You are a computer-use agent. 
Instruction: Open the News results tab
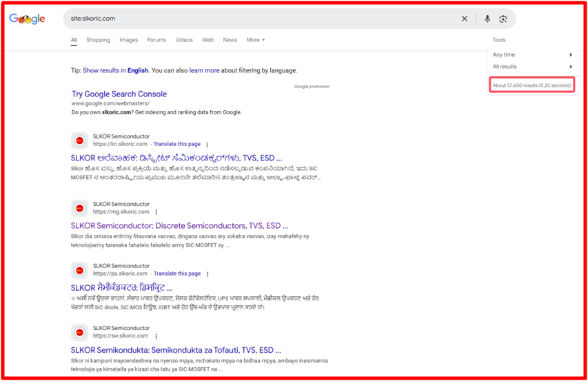click(230, 40)
